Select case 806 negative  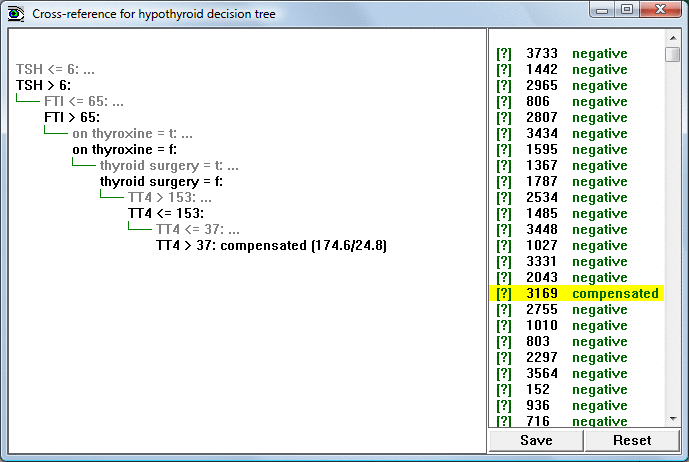point(577,102)
